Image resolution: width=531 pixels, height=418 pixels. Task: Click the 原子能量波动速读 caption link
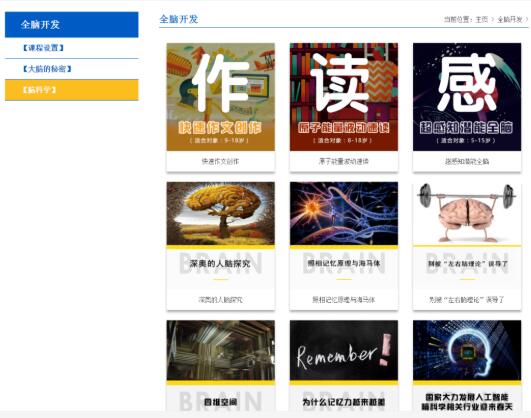[343, 162]
